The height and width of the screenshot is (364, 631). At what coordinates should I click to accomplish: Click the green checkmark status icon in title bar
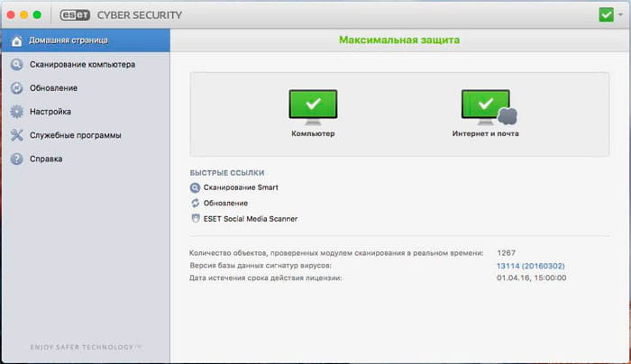(x=606, y=15)
